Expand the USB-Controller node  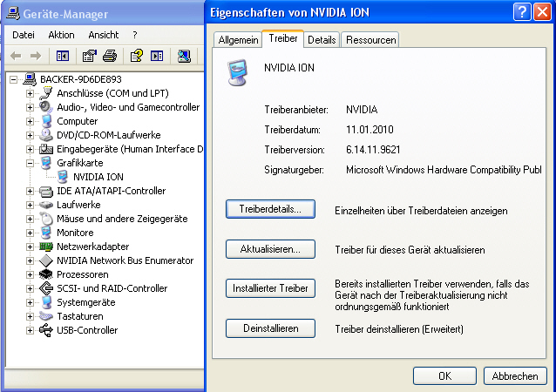(x=31, y=330)
